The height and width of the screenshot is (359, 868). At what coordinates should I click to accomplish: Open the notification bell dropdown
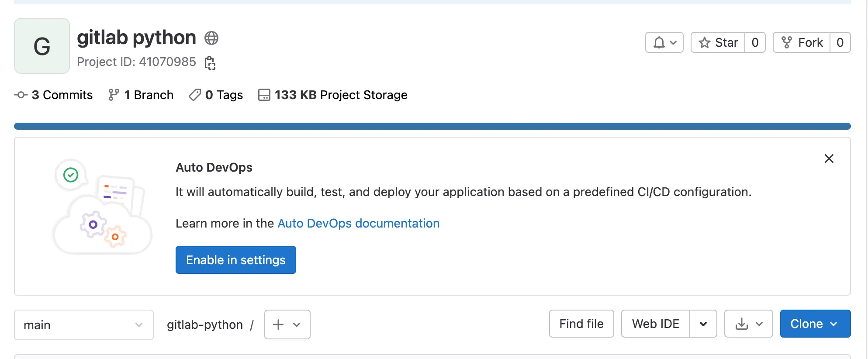664,42
